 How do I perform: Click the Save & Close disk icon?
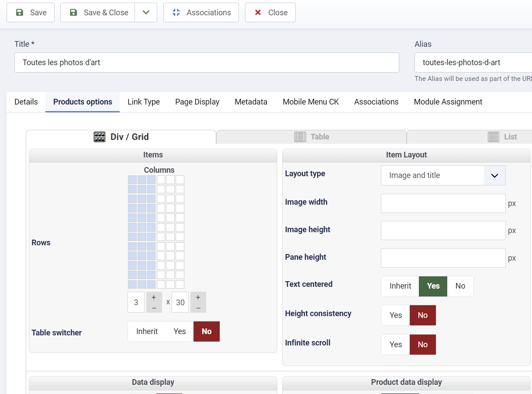tap(74, 13)
